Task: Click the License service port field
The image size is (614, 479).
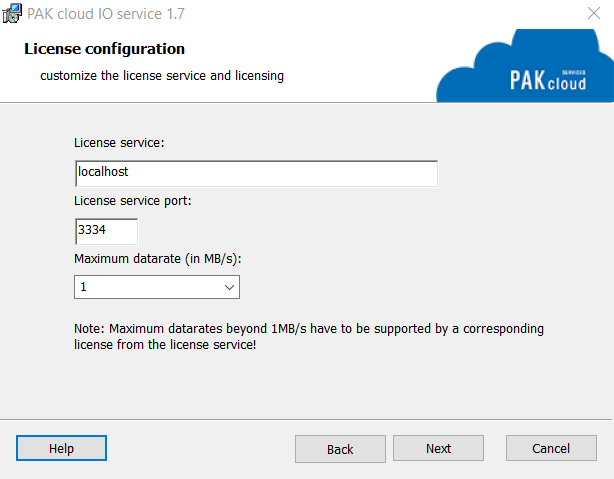Action: [106, 231]
